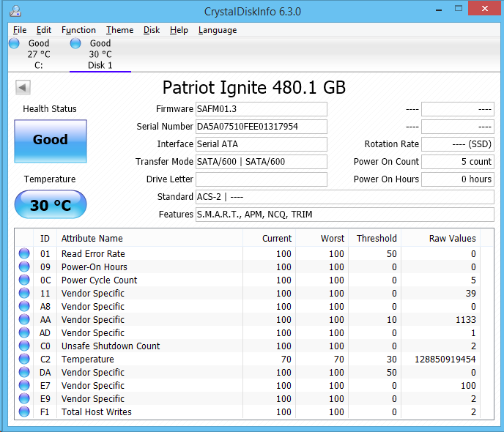The height and width of the screenshot is (432, 504).
Task: Click the Serial Number field
Action: click(261, 127)
